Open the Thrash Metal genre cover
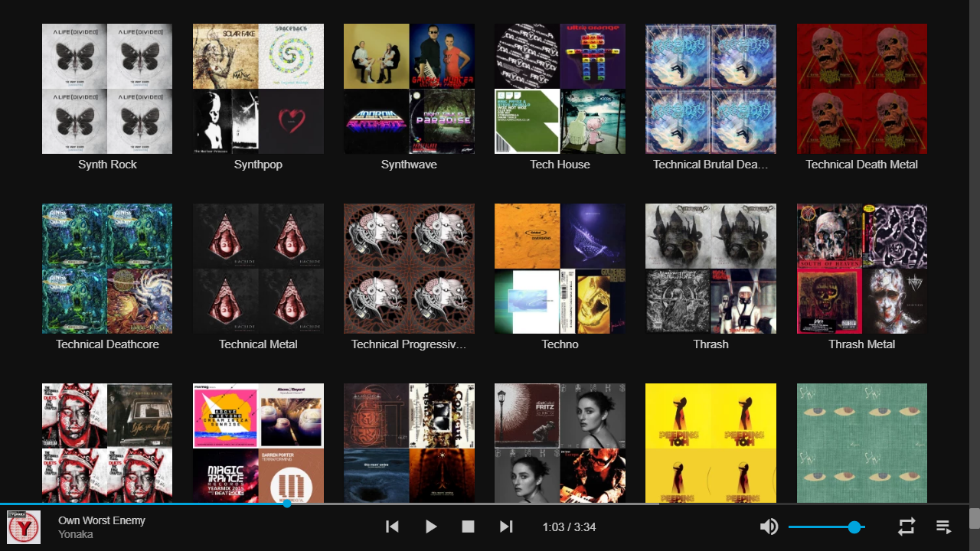 (x=862, y=269)
